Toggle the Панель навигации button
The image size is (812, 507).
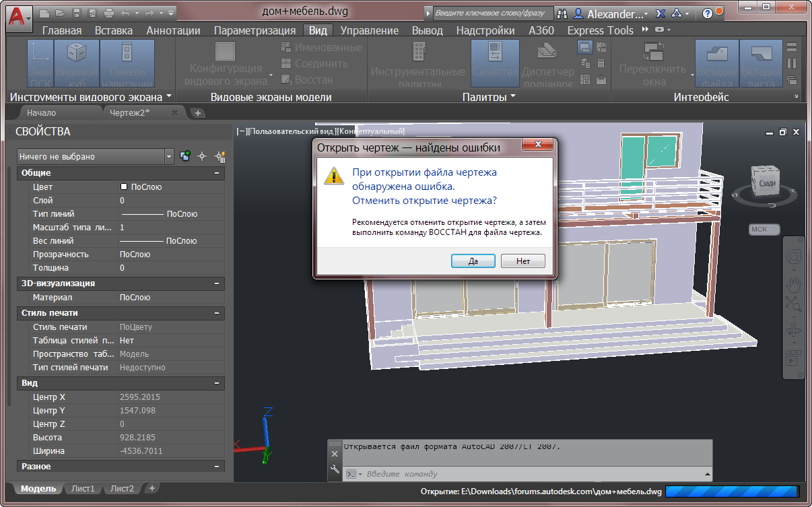tap(127, 64)
